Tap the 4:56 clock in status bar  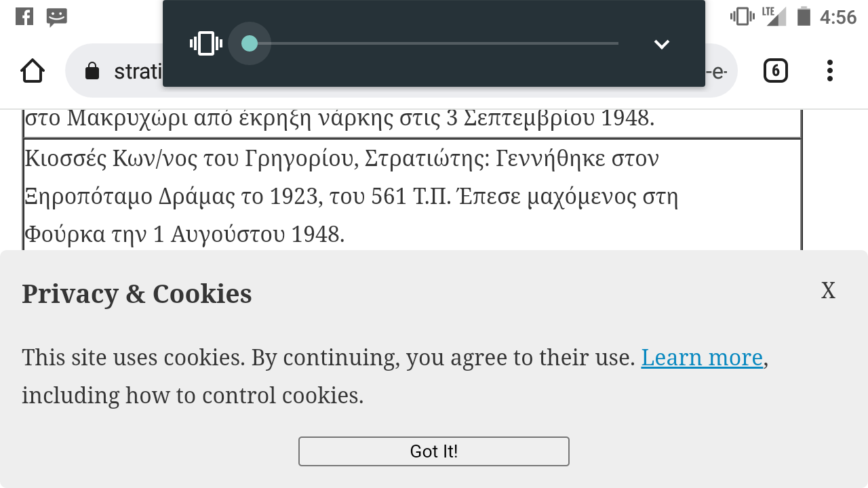click(838, 17)
